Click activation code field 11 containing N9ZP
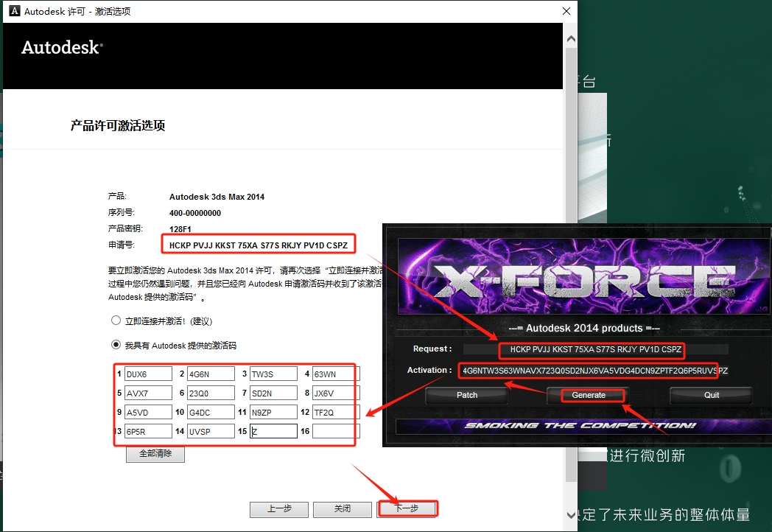 point(273,413)
